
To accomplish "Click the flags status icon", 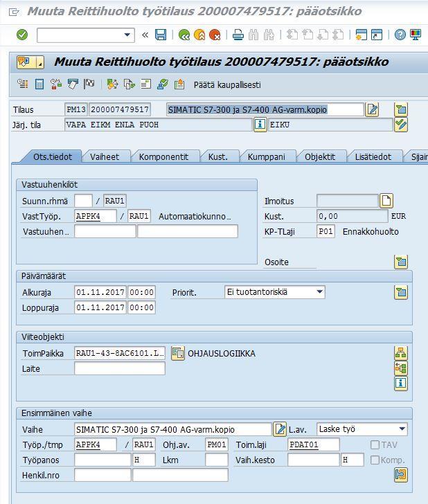I will click(x=89, y=84).
